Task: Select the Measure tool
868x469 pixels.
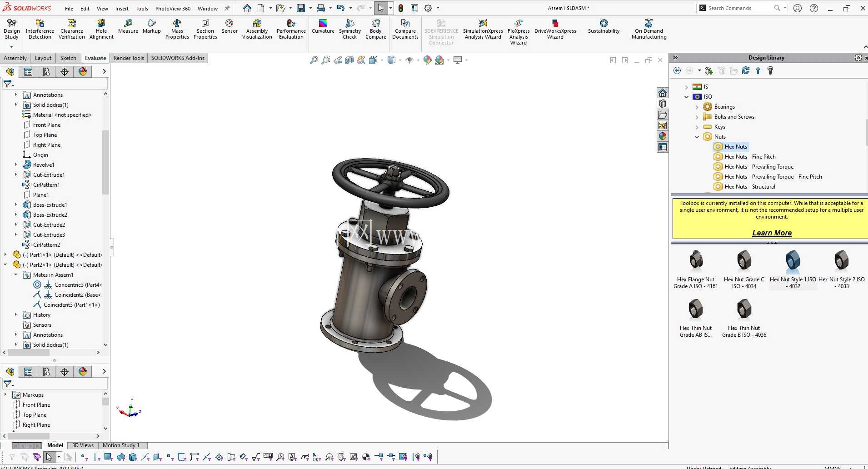Action: point(128,26)
